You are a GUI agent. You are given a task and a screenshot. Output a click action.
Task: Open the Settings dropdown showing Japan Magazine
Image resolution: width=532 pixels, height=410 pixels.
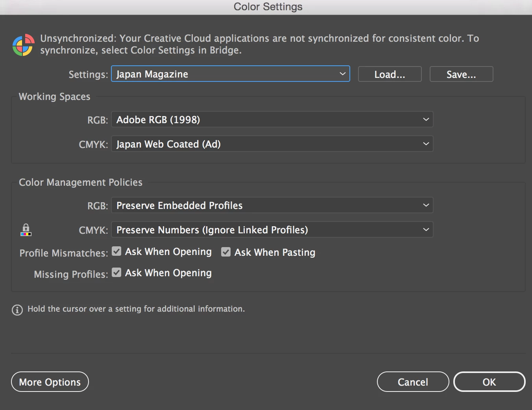point(231,74)
